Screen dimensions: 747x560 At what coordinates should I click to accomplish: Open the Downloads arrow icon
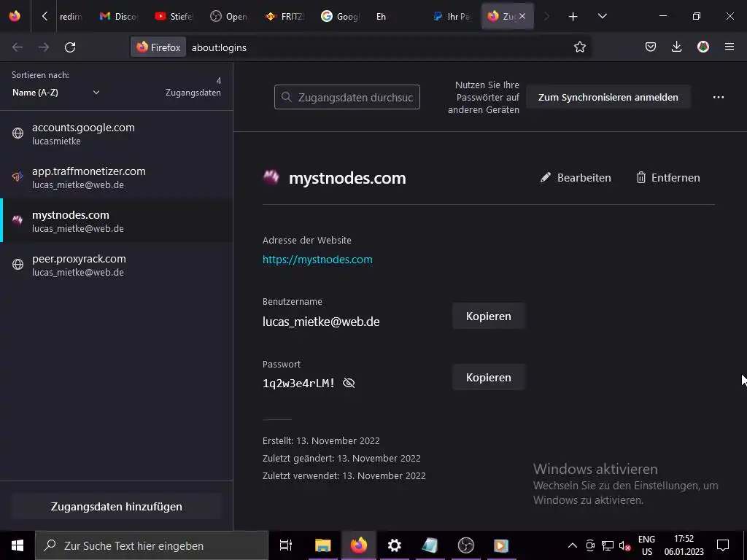[x=676, y=47]
